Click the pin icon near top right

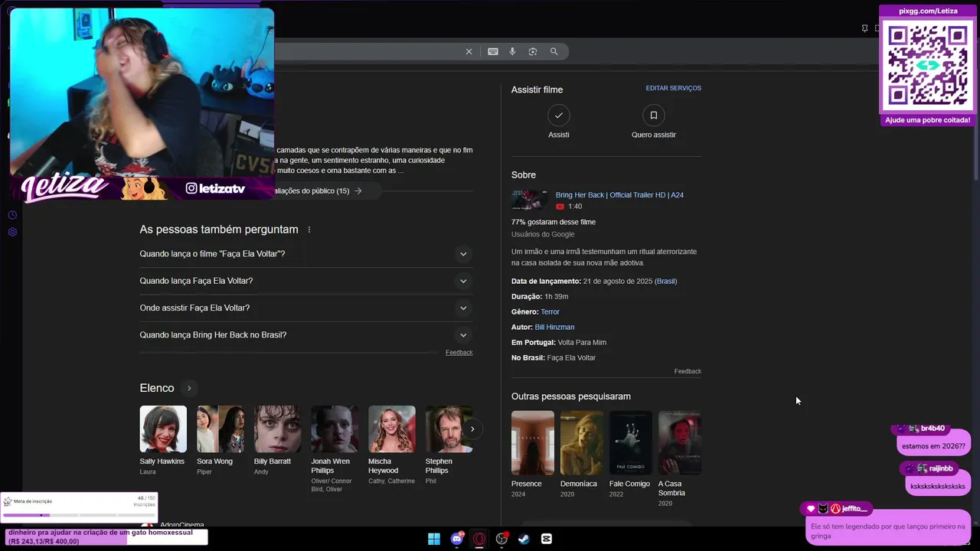point(865,28)
